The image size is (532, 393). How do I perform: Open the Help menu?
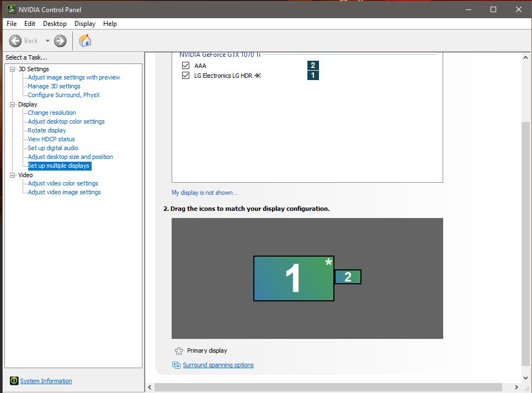110,24
